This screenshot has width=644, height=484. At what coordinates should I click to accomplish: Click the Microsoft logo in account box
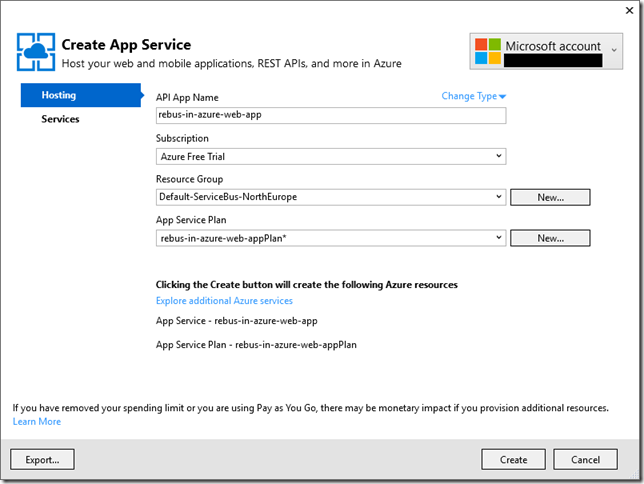[x=488, y=51]
